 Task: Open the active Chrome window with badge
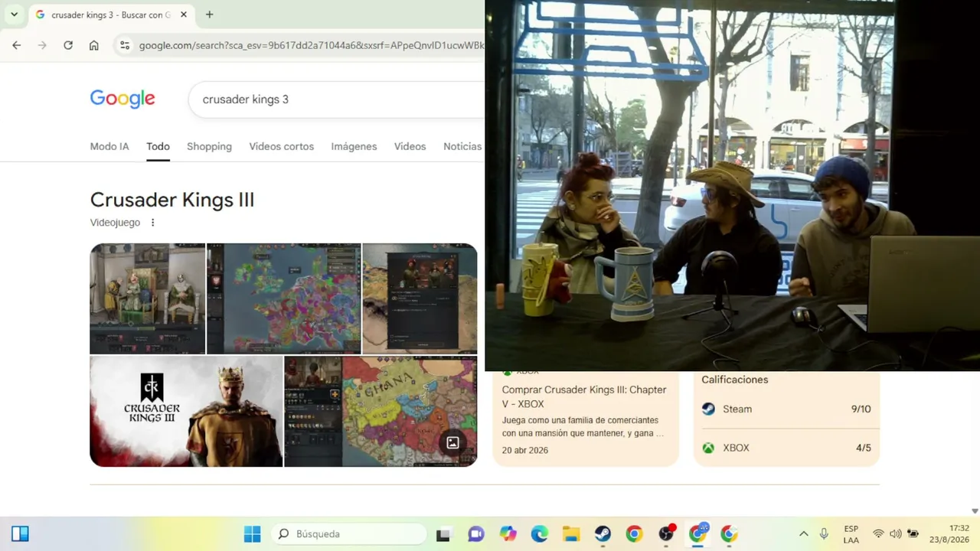697,534
